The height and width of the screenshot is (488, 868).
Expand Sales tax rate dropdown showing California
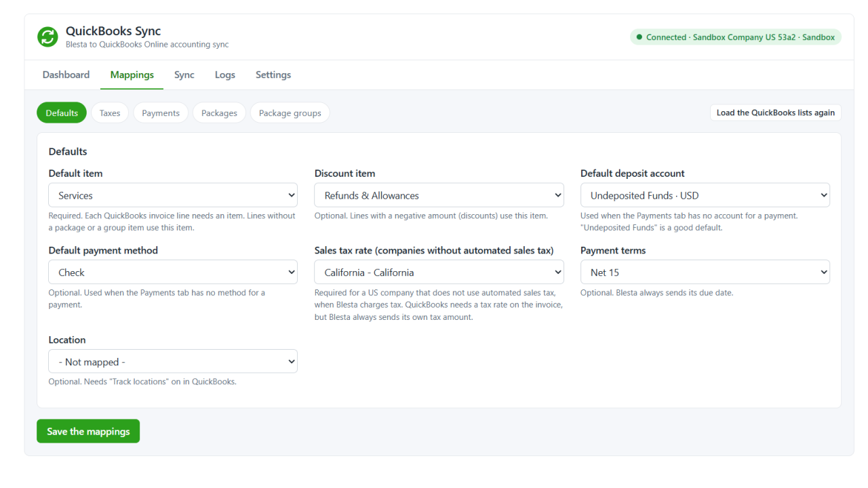click(439, 272)
